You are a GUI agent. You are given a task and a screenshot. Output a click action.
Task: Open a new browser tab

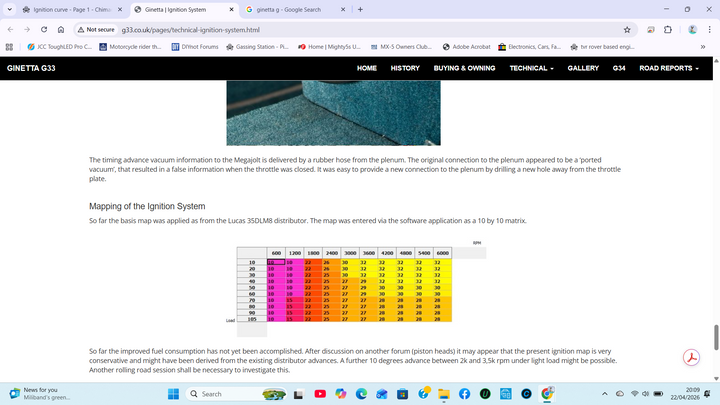click(360, 9)
